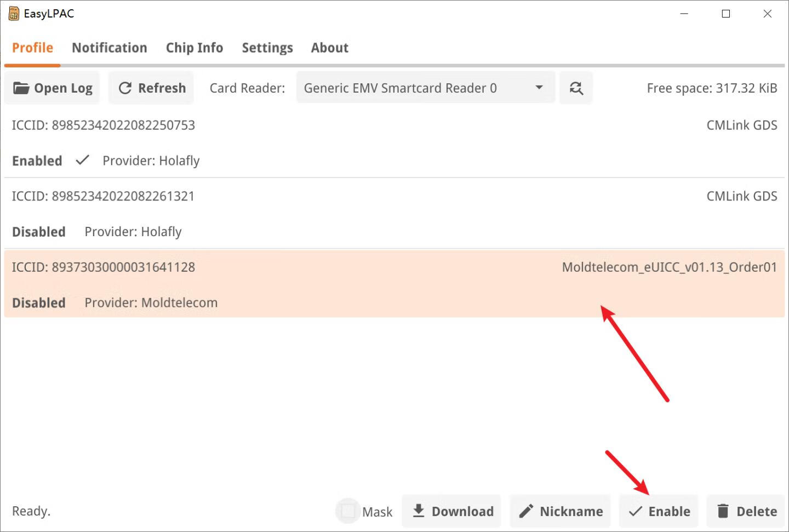Select the enabled Holafly profile ending 250753

click(x=384, y=142)
